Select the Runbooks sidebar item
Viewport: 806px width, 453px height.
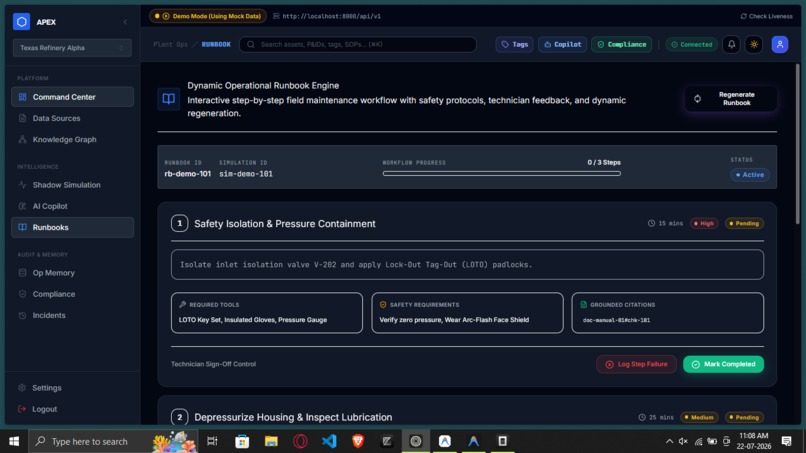coord(72,227)
